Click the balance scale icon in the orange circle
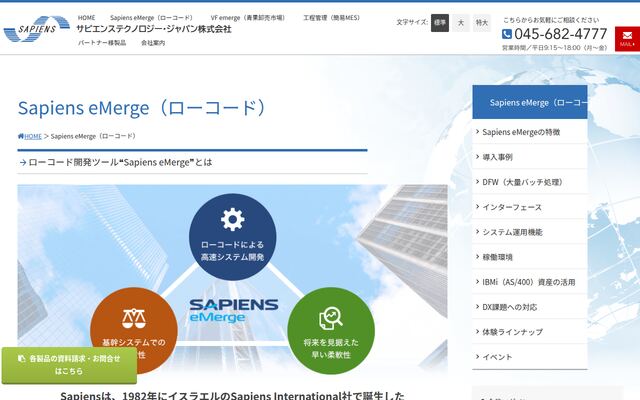Screen dimensions: 640x400 (134, 319)
